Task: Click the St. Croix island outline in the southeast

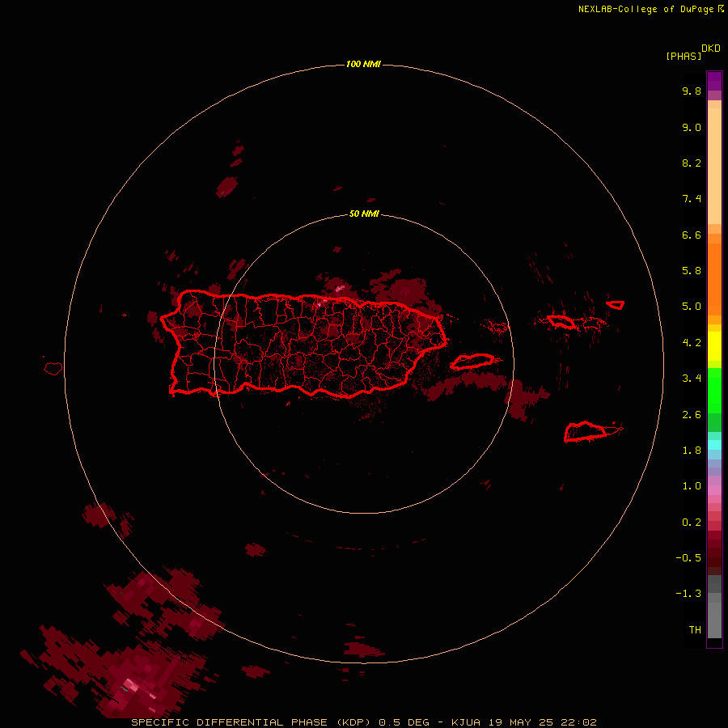Action: point(586,431)
